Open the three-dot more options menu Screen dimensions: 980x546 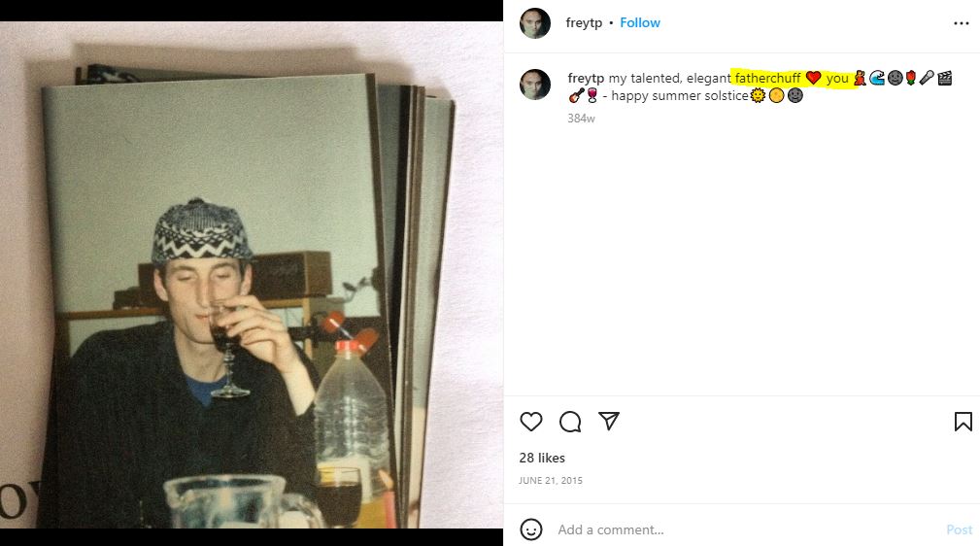coord(962,23)
